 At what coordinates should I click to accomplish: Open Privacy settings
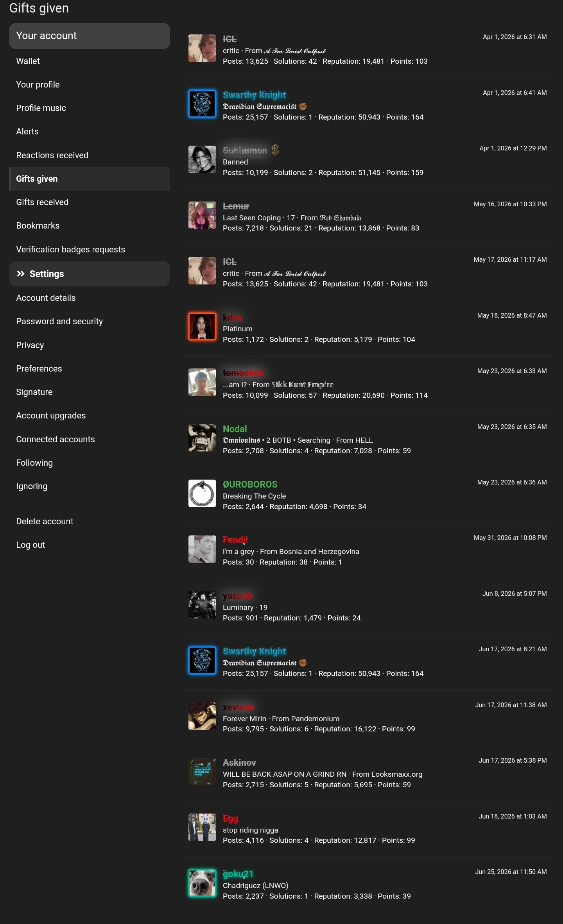(90, 345)
